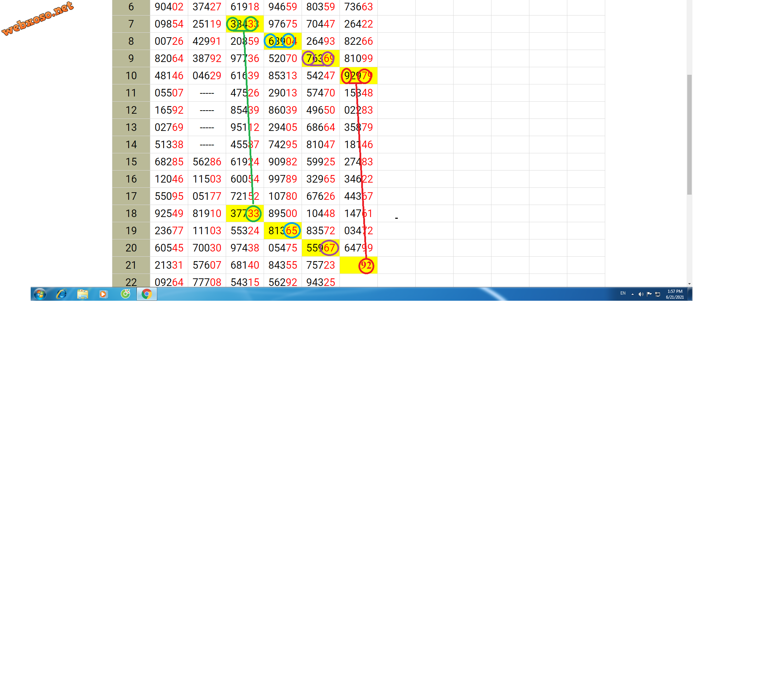Open the Windows Start menu

coord(40,294)
